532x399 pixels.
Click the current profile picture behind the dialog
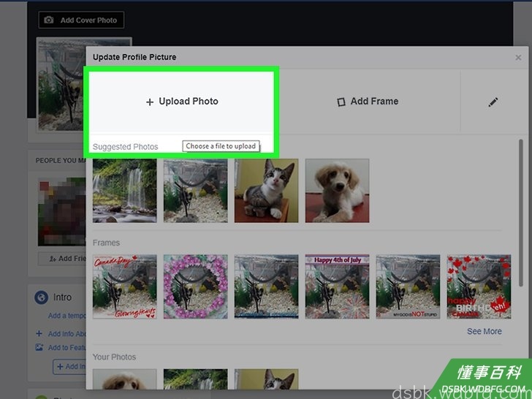[61, 84]
